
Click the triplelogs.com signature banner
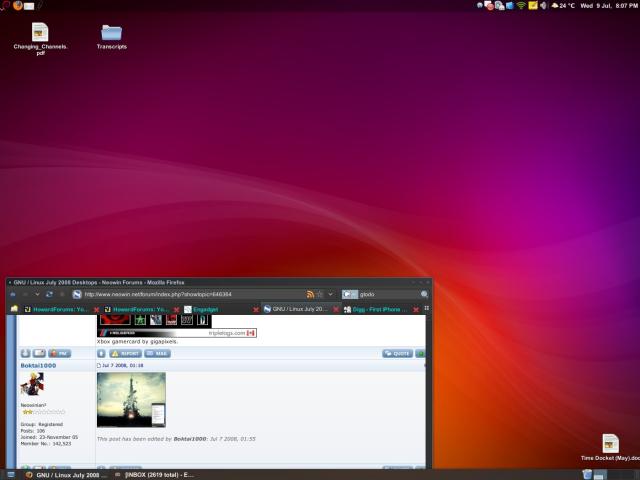[x=177, y=333]
